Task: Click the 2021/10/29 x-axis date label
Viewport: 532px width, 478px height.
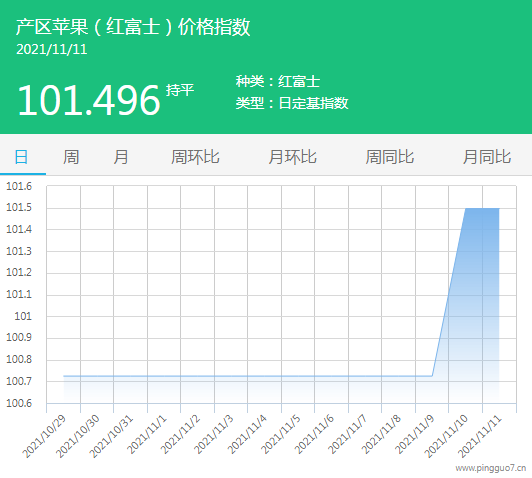Action: [x=44, y=436]
